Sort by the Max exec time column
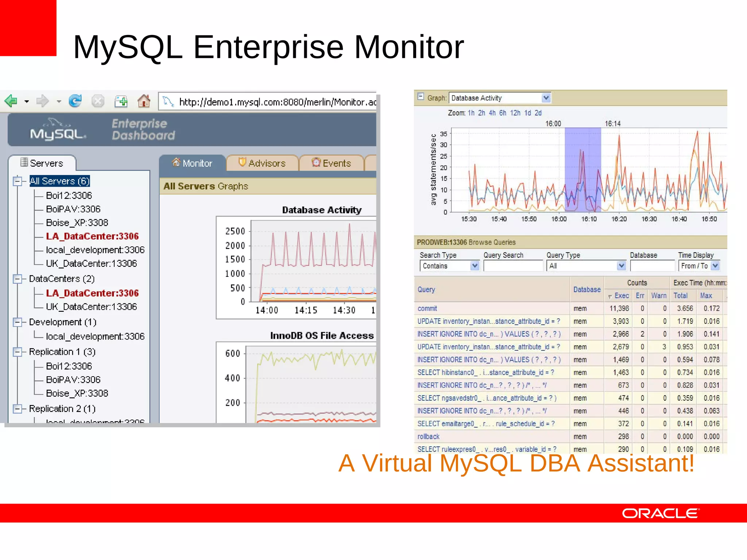The image size is (747, 560). tap(706, 296)
